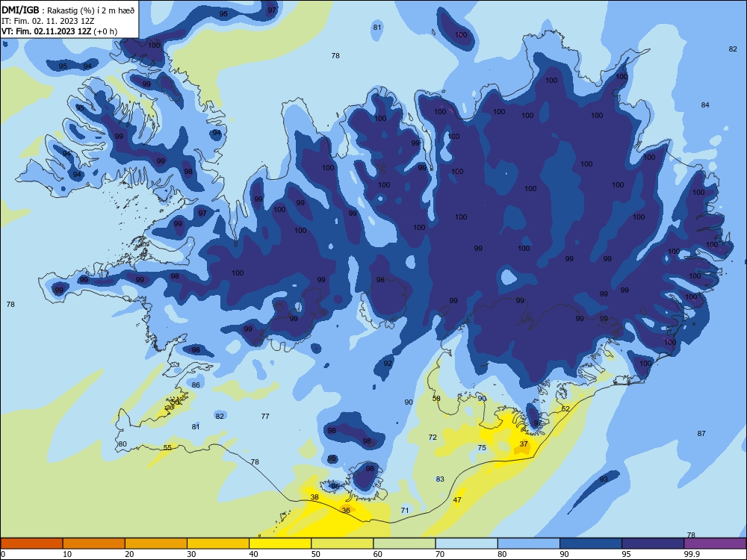Click the dark orange 0–10 legend swatch

tap(31, 544)
